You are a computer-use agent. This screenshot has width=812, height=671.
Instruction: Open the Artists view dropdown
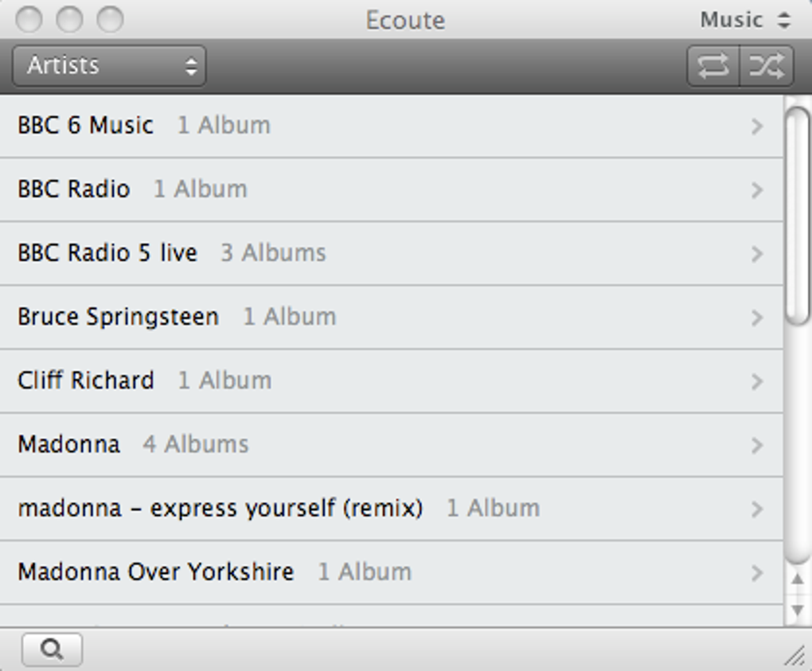coord(109,65)
